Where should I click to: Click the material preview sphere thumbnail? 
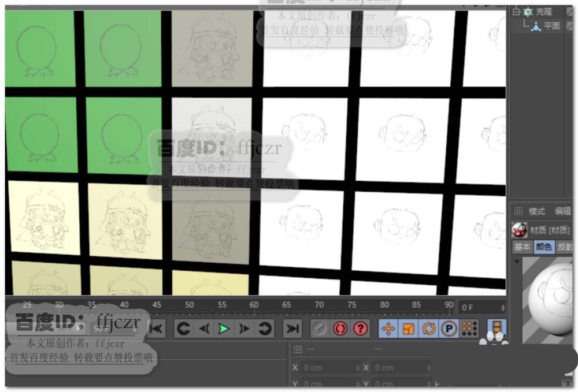pos(548,300)
